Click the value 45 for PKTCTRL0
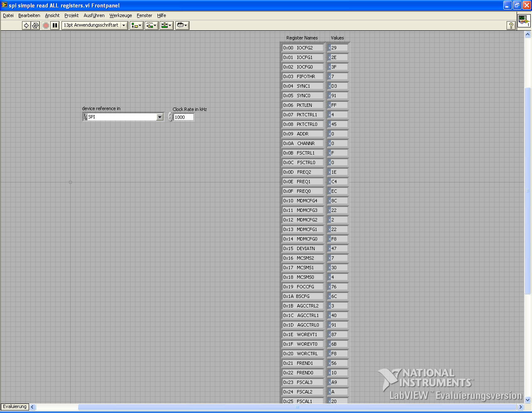 (339, 124)
